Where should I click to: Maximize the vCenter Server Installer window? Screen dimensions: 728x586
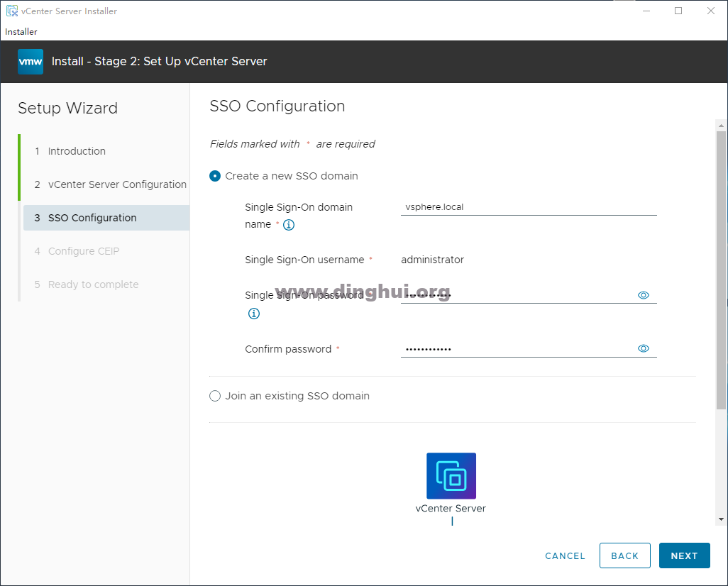coord(678,11)
